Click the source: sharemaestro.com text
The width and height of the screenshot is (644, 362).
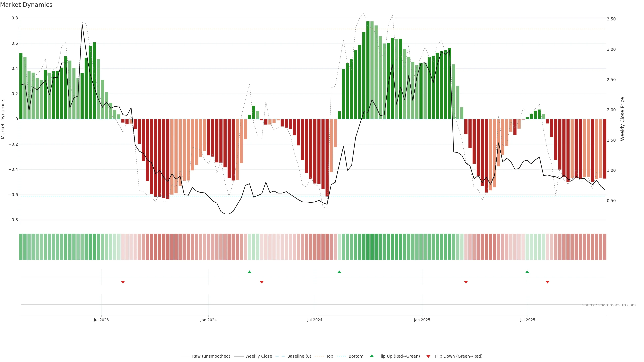pos(609,305)
